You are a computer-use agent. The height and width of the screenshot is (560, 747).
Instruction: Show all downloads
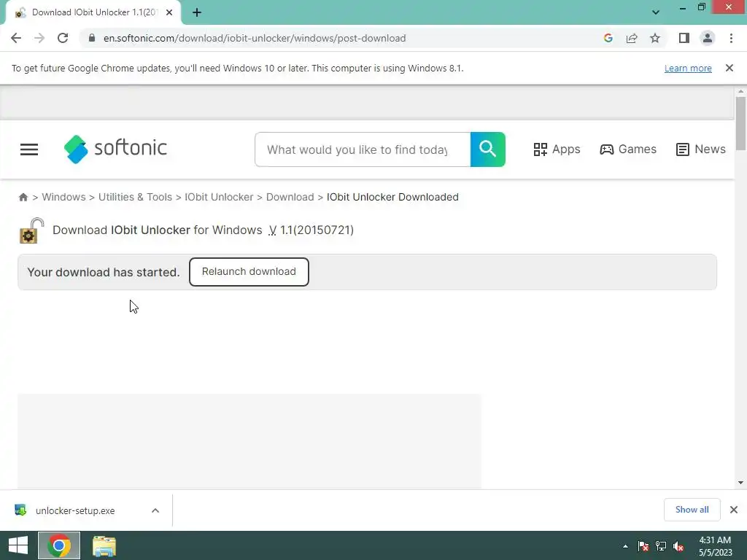pyautogui.click(x=692, y=510)
